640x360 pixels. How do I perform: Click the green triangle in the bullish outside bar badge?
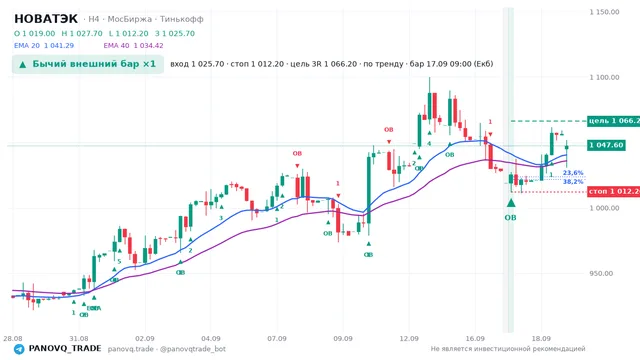(x=23, y=64)
